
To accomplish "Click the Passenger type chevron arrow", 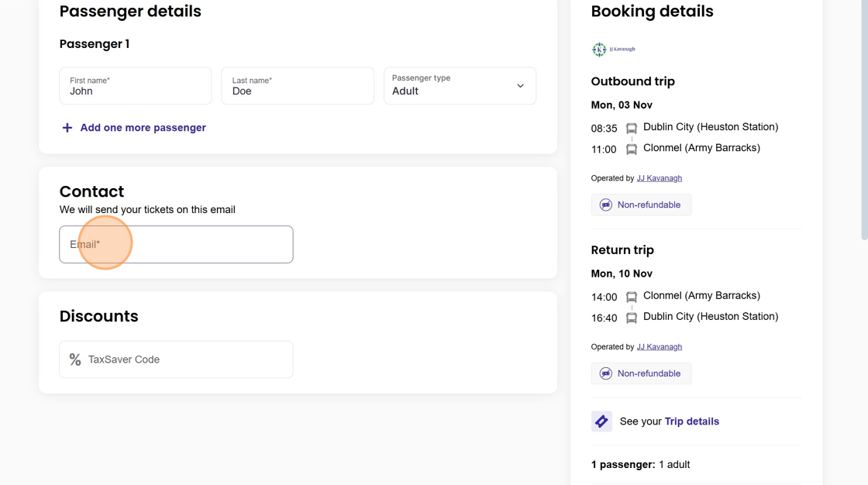I will coord(521,86).
